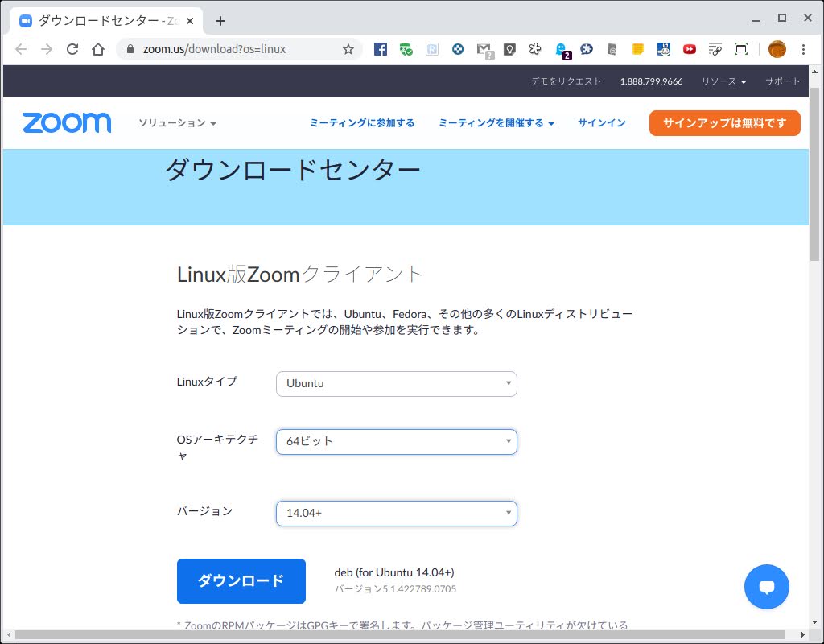Open the Linuxタイプ dropdown showing Ubuntu

point(396,384)
